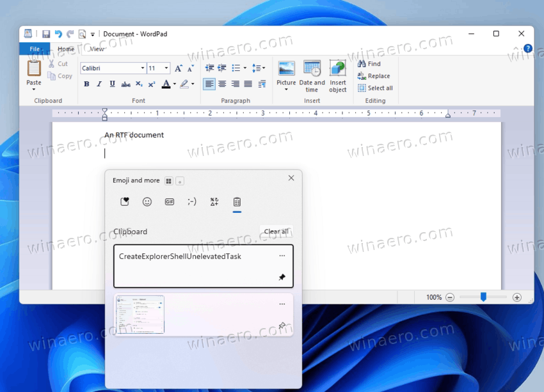Image resolution: width=544 pixels, height=392 pixels.
Task: Increase paragraph indent
Action: click(x=222, y=68)
